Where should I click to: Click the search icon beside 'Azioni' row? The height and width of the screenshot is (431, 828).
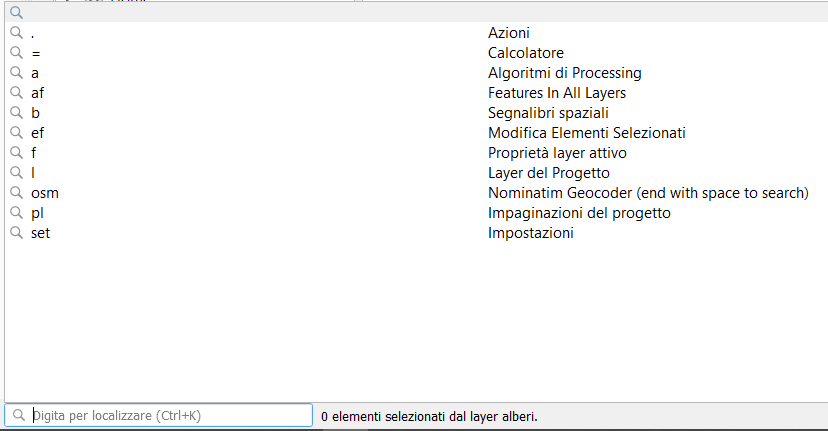pyautogui.click(x=16, y=33)
